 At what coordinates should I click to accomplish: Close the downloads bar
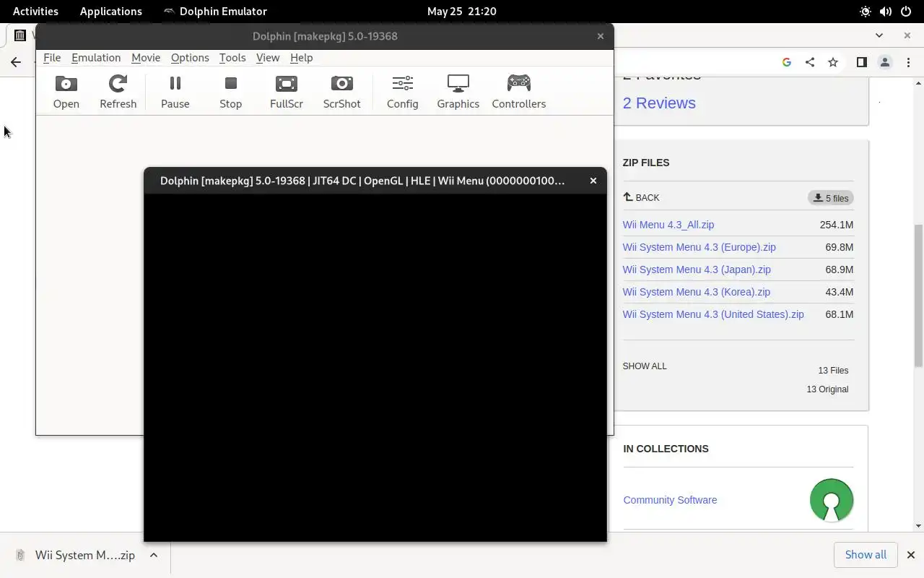coord(910,555)
